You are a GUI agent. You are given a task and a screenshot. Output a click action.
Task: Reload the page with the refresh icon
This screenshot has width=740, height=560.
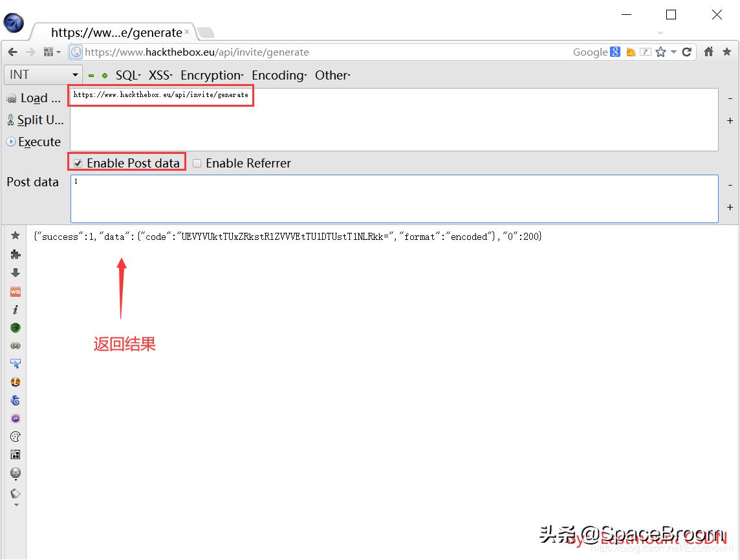[x=687, y=52]
